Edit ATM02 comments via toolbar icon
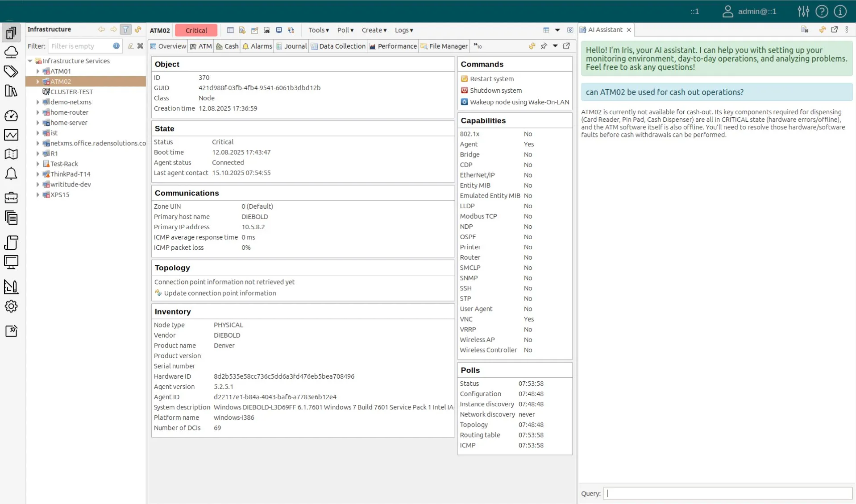Screen dimensions: 856x504 tap(254, 30)
